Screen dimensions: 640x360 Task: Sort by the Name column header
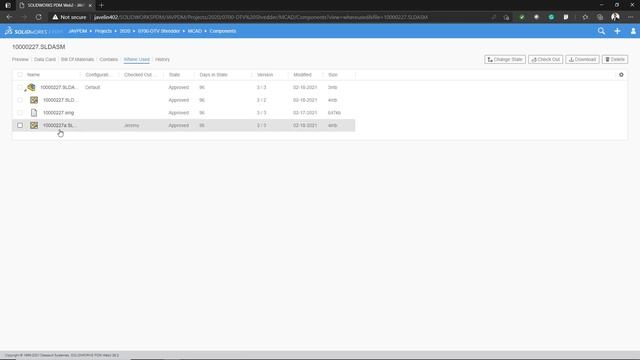(x=33, y=75)
